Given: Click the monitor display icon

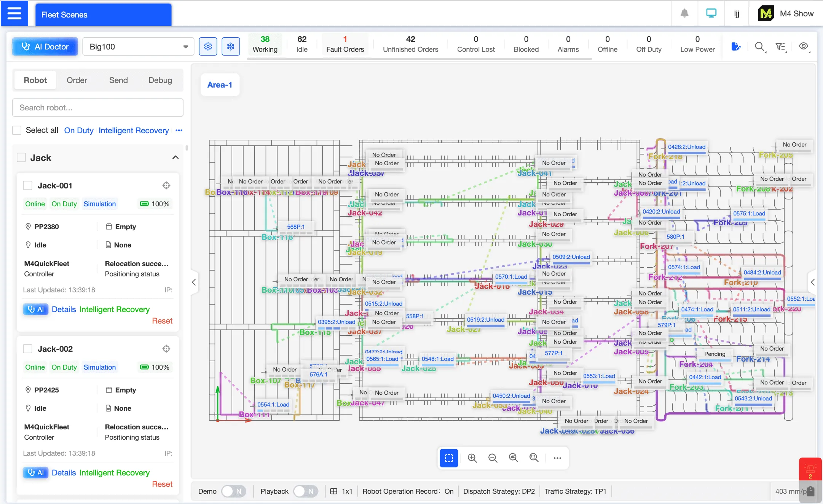Looking at the screenshot, I should pos(711,14).
